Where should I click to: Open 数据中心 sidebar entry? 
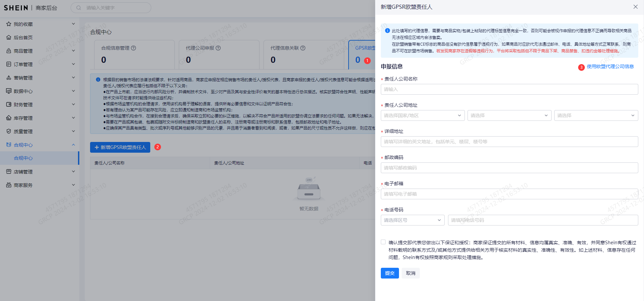click(x=40, y=91)
